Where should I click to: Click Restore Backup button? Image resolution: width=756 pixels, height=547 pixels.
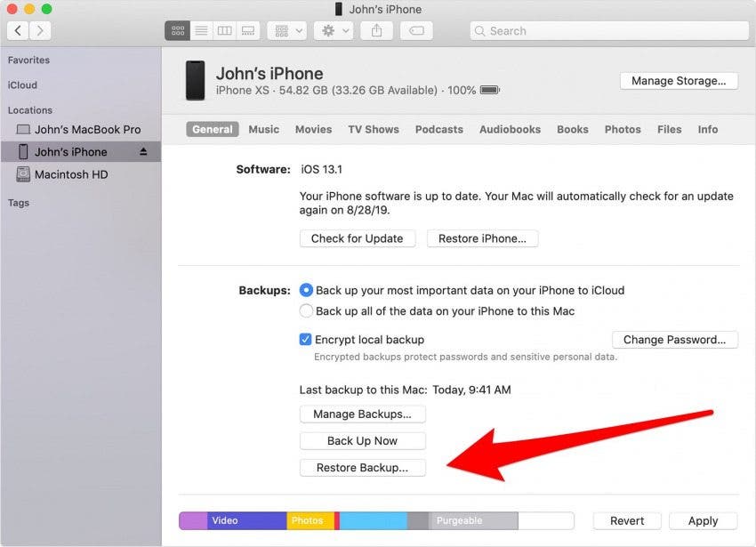363,468
